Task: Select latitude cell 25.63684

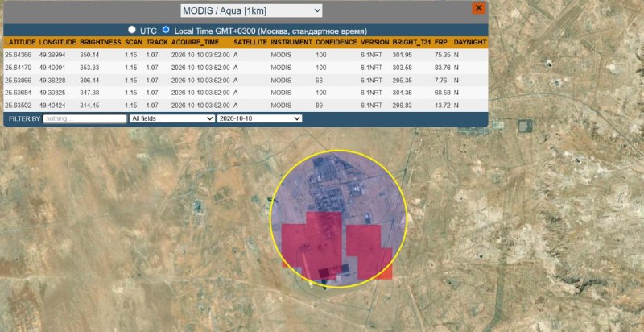Action: tap(18, 93)
